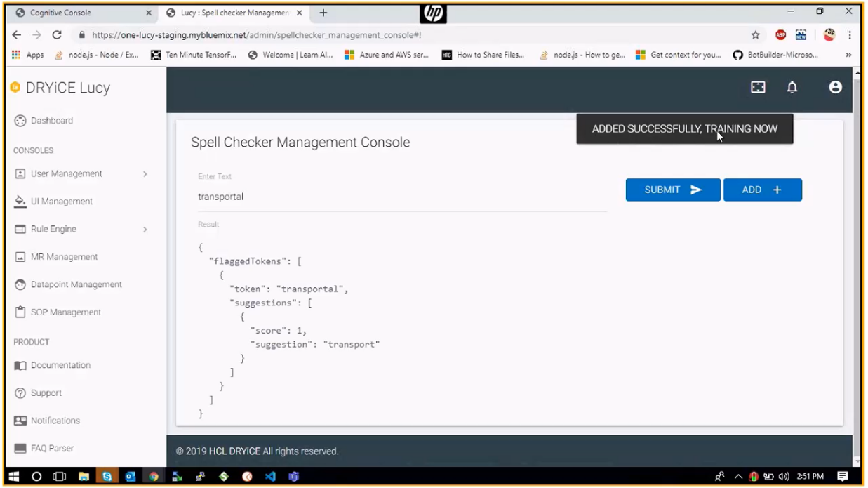The width and height of the screenshot is (868, 488).
Task: Close the Cognitive Console tab
Action: [148, 13]
